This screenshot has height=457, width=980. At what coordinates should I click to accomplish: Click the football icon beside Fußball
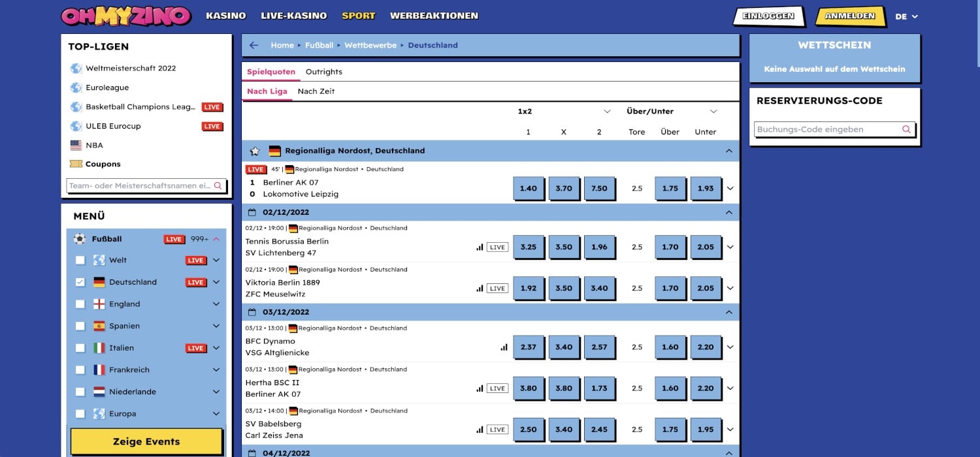(80, 239)
